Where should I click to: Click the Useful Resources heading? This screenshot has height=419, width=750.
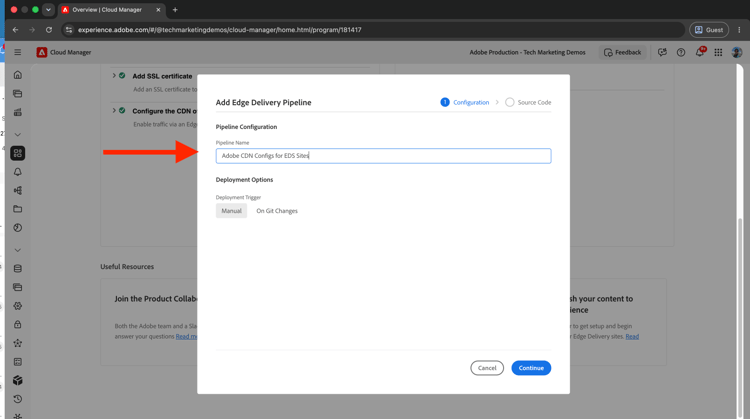pyautogui.click(x=127, y=266)
